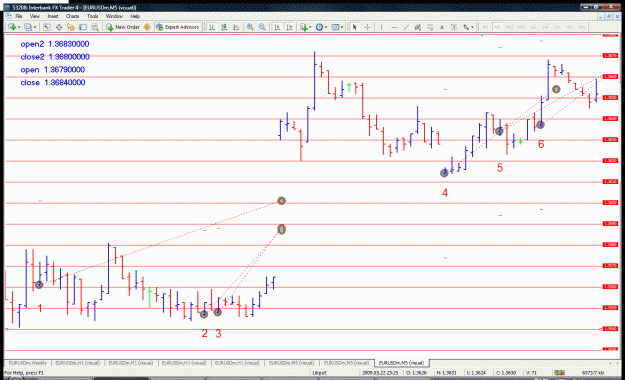
Task: Switch chart to line chart type
Action: (x=236, y=27)
